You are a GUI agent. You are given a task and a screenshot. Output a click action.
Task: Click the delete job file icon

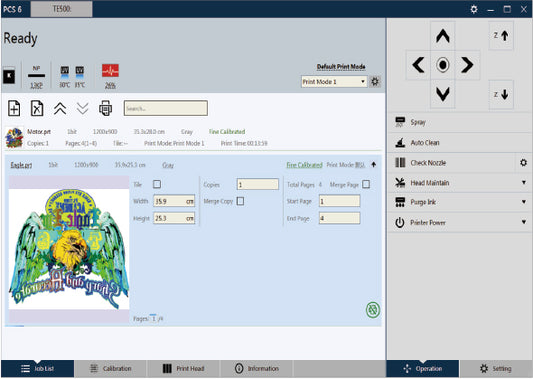(37, 108)
